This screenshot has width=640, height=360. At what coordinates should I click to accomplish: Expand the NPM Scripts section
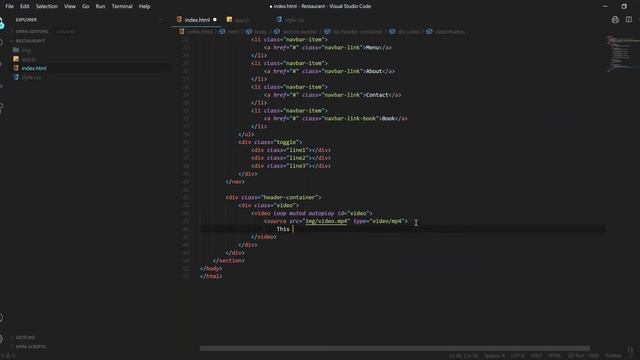tap(31, 347)
